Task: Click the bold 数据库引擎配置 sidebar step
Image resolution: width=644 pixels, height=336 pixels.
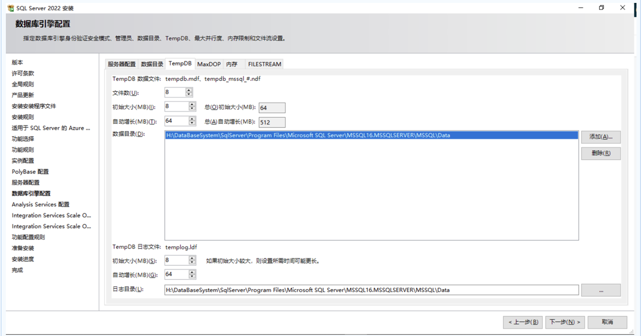Action: click(31, 193)
